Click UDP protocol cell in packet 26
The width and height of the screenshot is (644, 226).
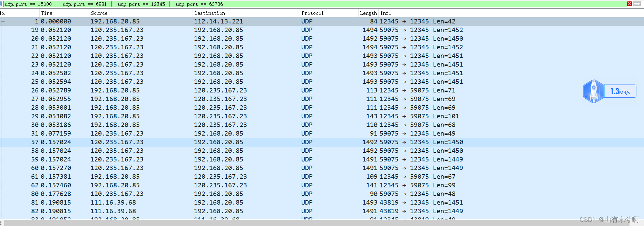pos(307,90)
